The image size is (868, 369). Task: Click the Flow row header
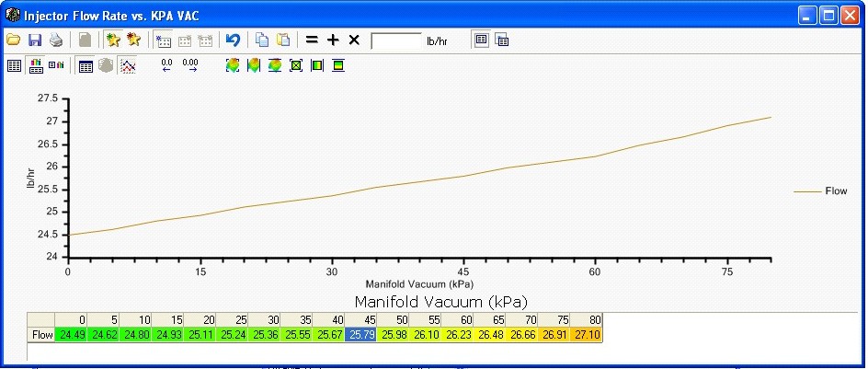point(42,335)
